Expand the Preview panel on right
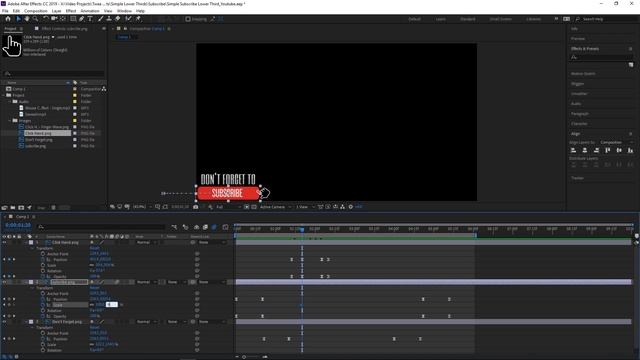 [x=578, y=38]
